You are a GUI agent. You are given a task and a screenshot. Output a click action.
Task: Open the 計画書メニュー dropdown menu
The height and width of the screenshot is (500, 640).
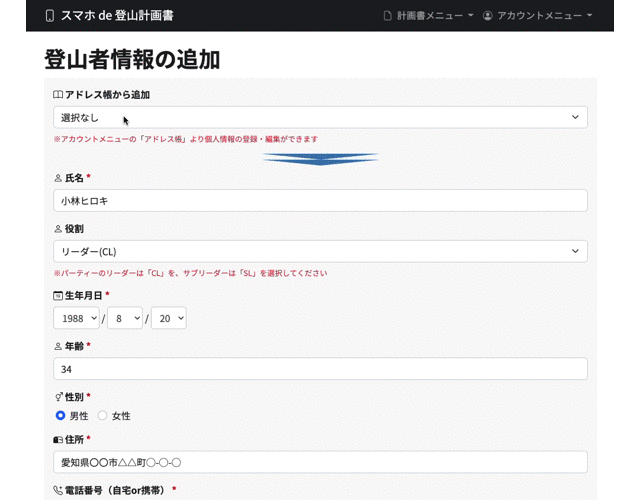429,16
